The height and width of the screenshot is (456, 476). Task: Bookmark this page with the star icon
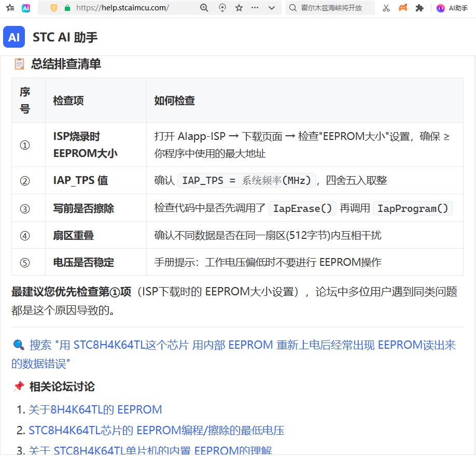[239, 8]
